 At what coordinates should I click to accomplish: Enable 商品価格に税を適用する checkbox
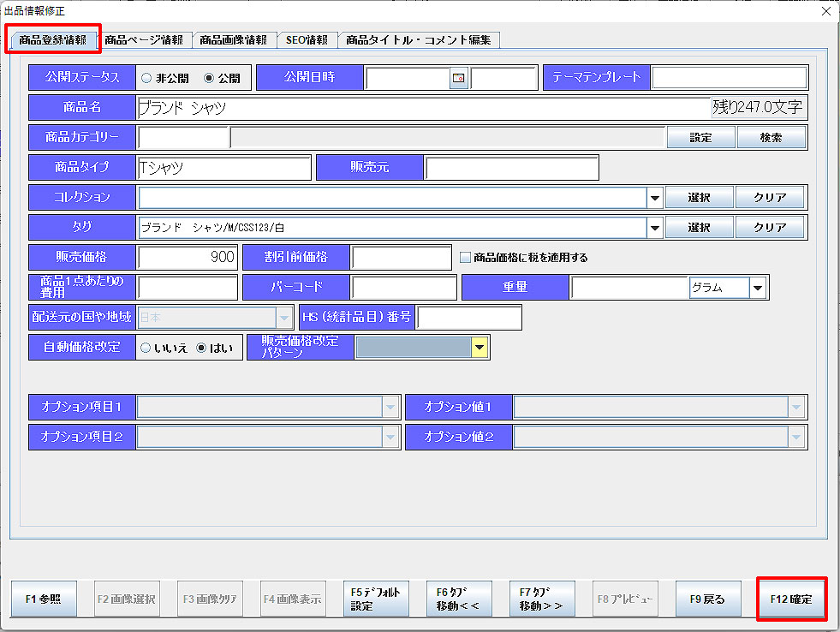466,257
